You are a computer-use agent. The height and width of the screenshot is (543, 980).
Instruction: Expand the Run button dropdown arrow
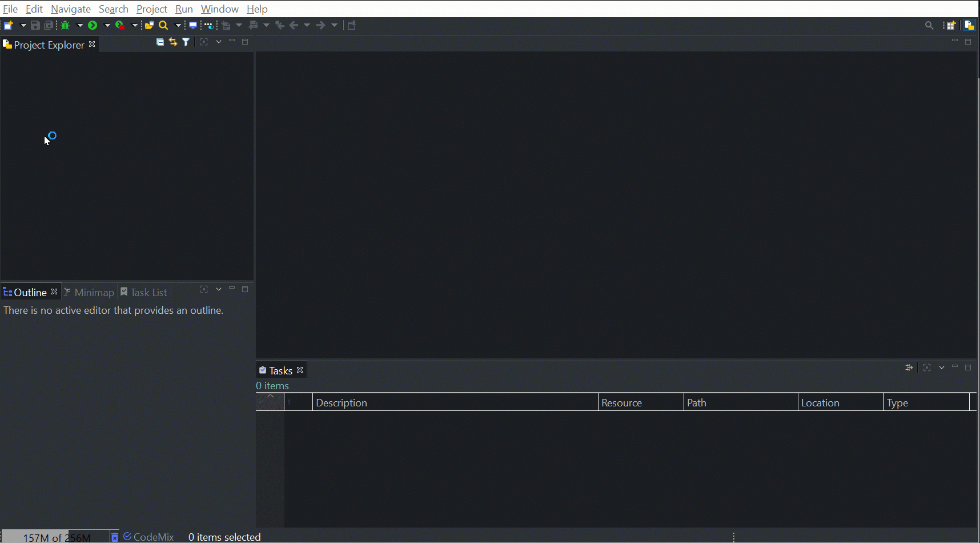pos(107,25)
